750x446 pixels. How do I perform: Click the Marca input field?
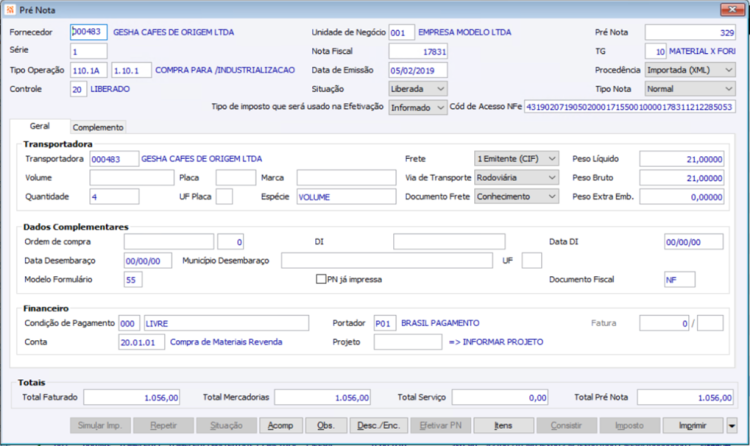[346, 178]
